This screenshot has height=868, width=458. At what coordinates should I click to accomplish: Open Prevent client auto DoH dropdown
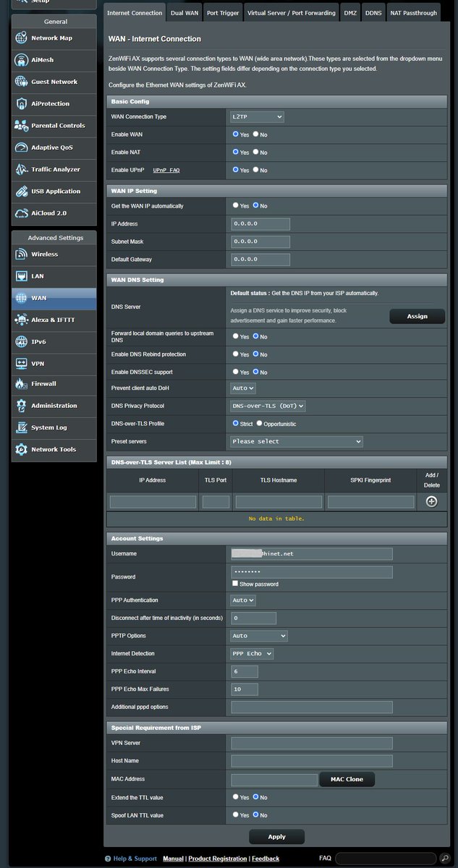[243, 388]
